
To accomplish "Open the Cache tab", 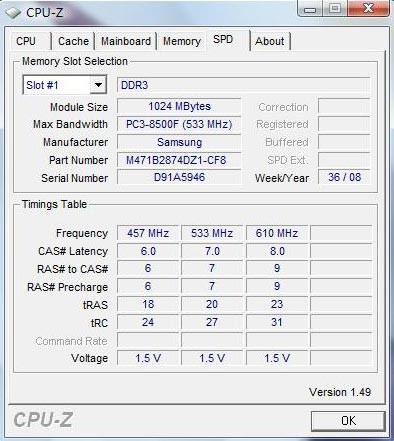I will point(73,41).
